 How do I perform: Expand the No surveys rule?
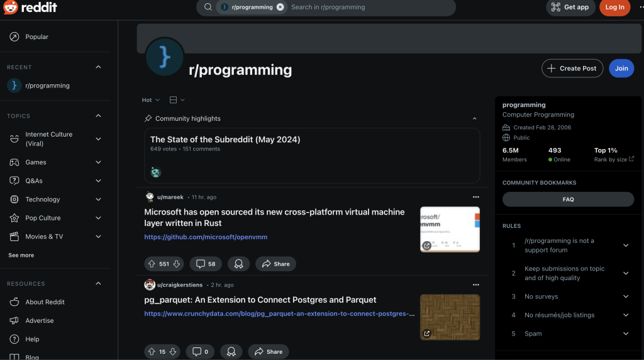[x=626, y=296]
